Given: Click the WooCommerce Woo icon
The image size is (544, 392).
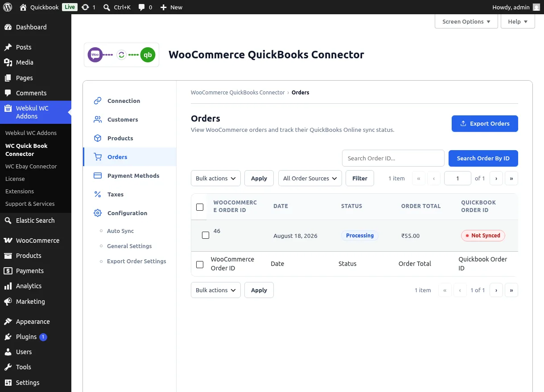Looking at the screenshot, I should pos(8,241).
